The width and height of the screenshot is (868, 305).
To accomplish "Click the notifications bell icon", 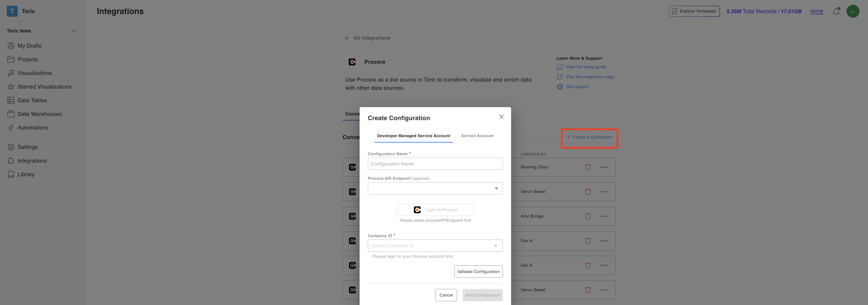I will coord(836,11).
